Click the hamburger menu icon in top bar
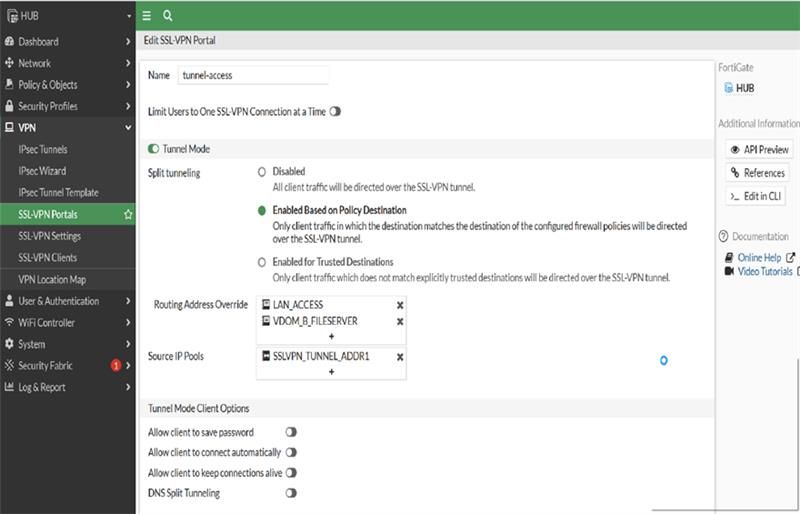This screenshot has width=800, height=514. point(147,16)
